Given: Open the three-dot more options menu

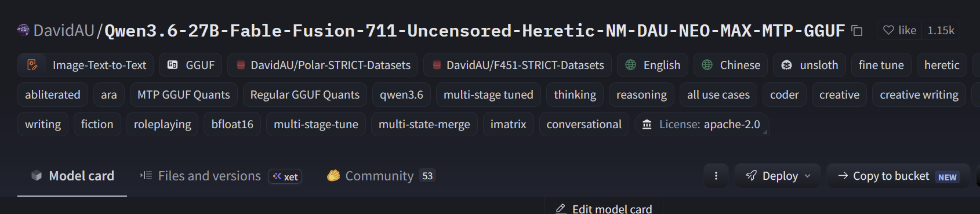Looking at the screenshot, I should click(x=716, y=176).
